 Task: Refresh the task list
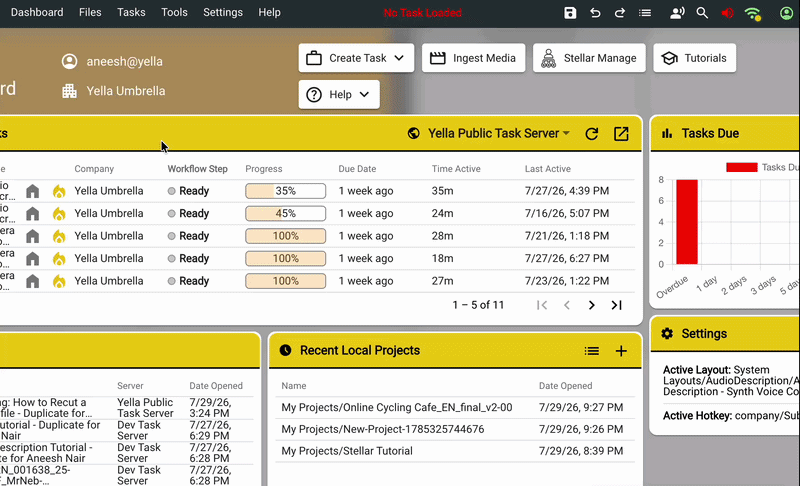[x=592, y=134]
